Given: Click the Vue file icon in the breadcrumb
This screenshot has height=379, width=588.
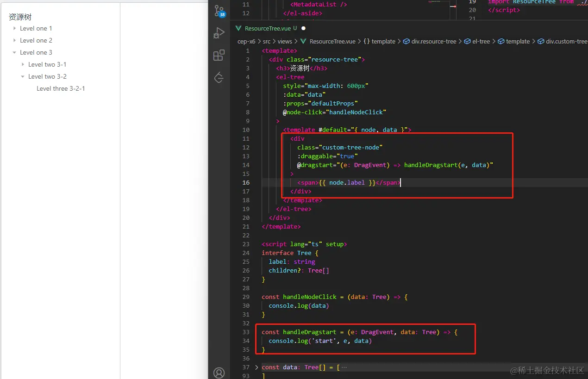Looking at the screenshot, I should click(x=304, y=41).
